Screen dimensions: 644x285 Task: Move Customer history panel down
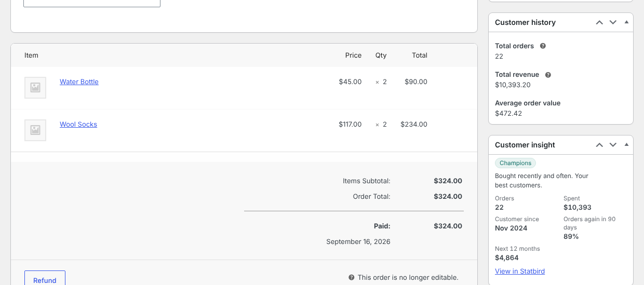613,22
